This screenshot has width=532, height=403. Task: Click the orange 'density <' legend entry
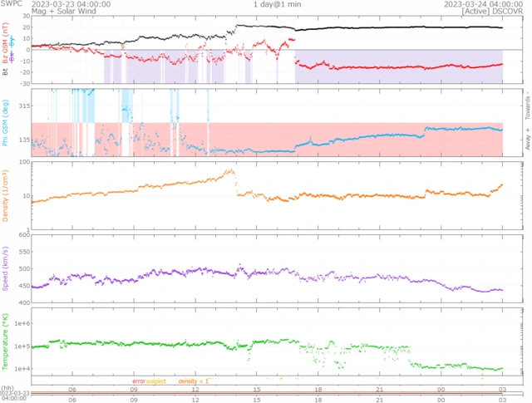[x=192, y=381]
